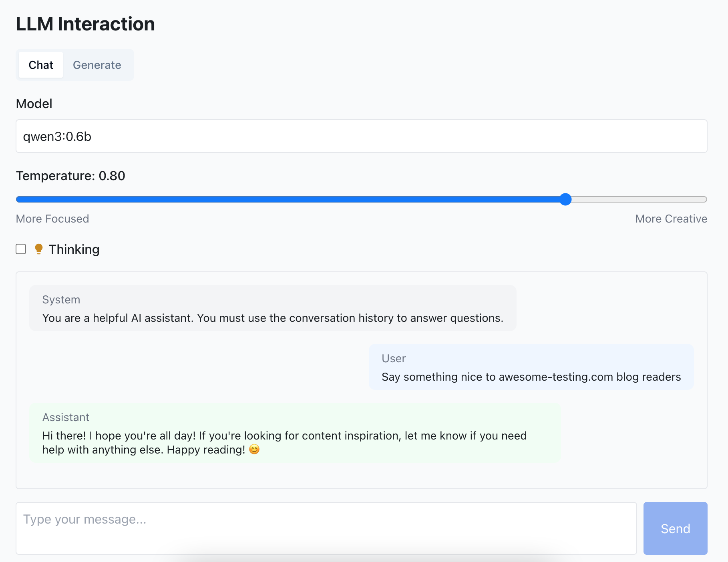Switch to the Chat tab
The height and width of the screenshot is (562, 728).
coord(41,65)
